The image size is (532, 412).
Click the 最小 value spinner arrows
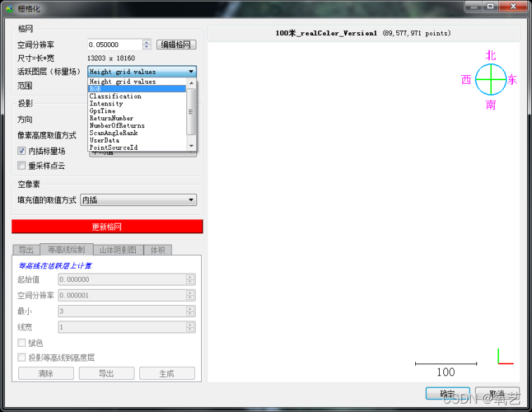click(190, 311)
